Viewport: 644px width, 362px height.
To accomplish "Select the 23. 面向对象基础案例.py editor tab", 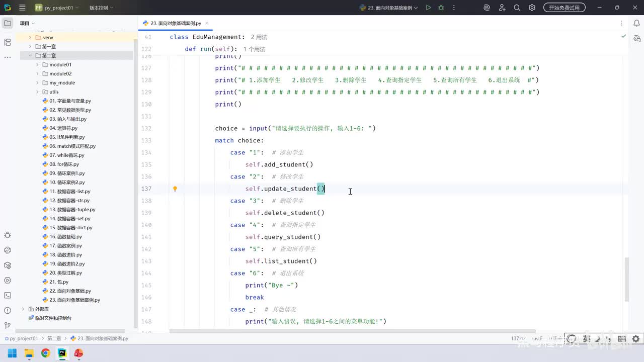I will (175, 23).
